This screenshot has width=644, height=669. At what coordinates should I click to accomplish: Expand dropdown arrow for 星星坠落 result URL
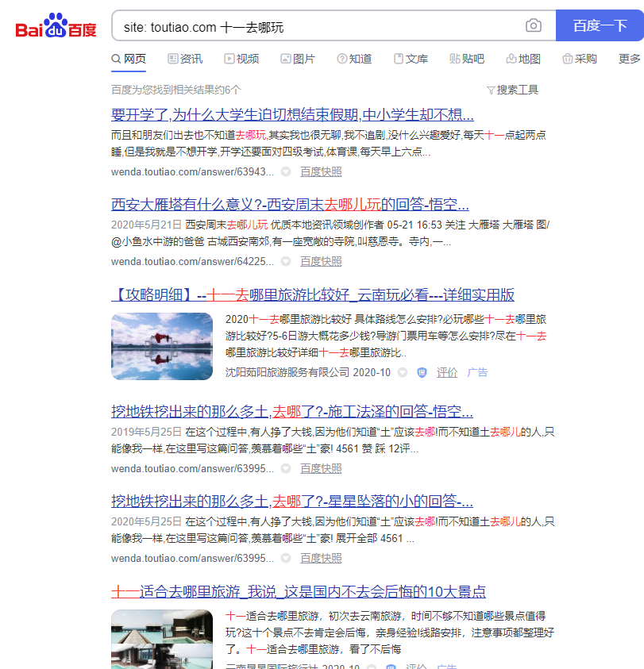tap(286, 559)
